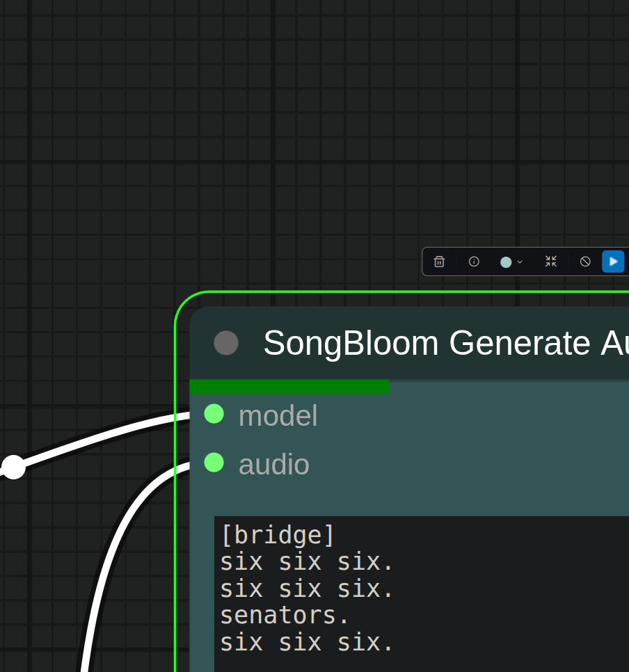Image resolution: width=629 pixels, height=672 pixels.
Task: Select the SongBloom Generate Audio node title
Action: [446, 343]
